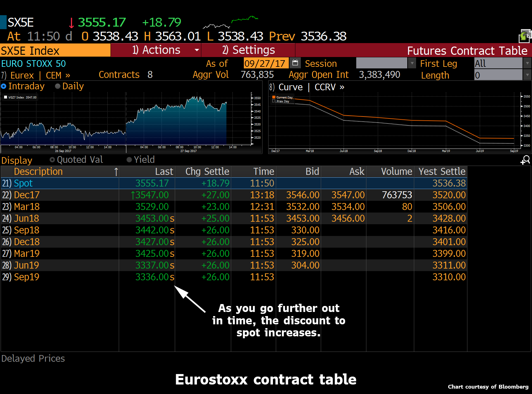The width and height of the screenshot is (532, 394).
Task: Click the VGZ7 Index legend marker
Action: pos(5,97)
